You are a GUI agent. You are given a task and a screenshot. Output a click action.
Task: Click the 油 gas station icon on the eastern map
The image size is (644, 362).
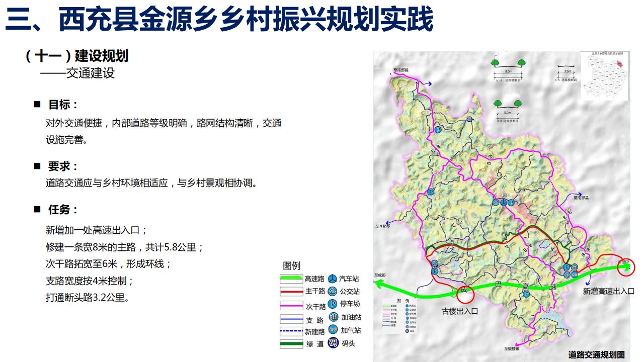(x=574, y=267)
